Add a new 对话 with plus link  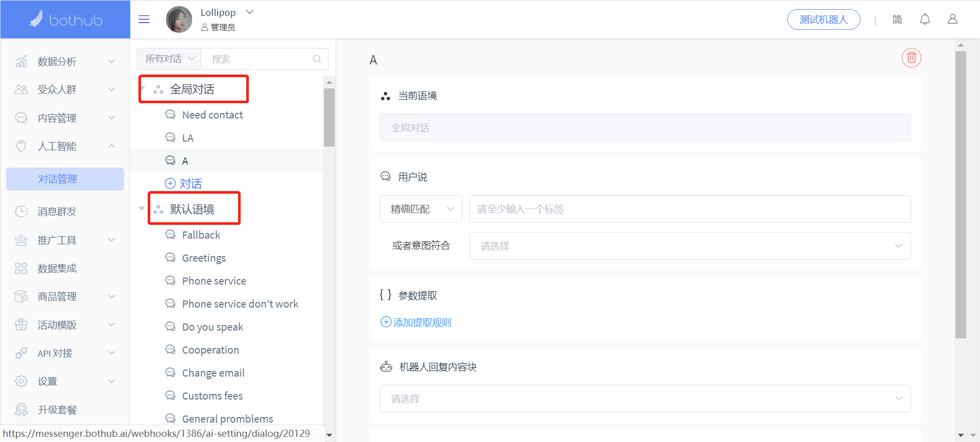[x=183, y=183]
